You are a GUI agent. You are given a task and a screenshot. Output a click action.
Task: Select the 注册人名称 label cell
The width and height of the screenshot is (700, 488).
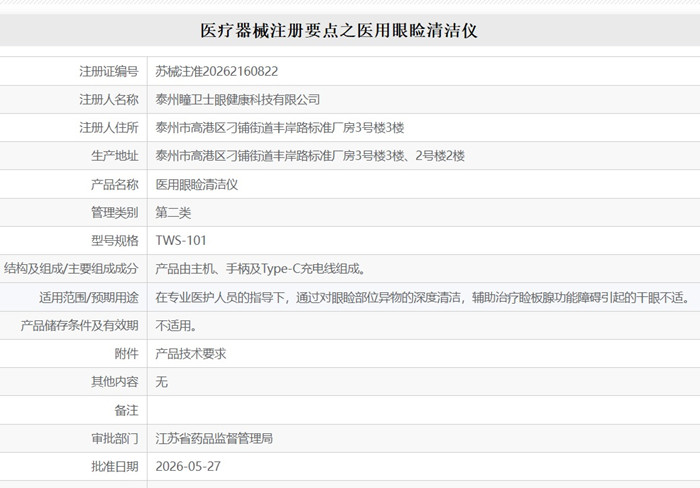coord(108,100)
